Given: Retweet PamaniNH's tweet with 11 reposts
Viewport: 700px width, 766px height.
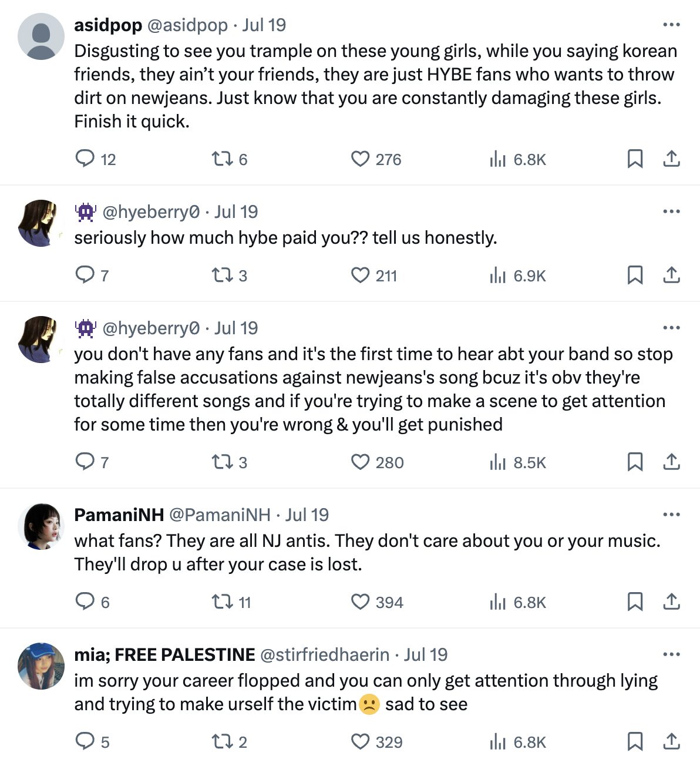Looking at the screenshot, I should (x=222, y=602).
